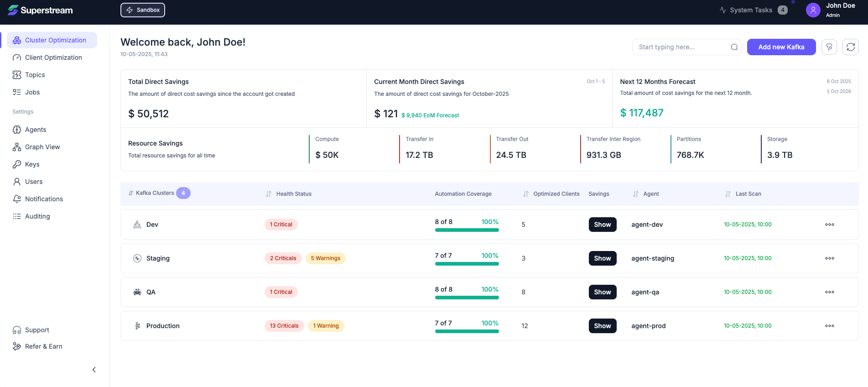The height and width of the screenshot is (387, 868).
Task: Click the Production cluster icon
Action: click(137, 326)
